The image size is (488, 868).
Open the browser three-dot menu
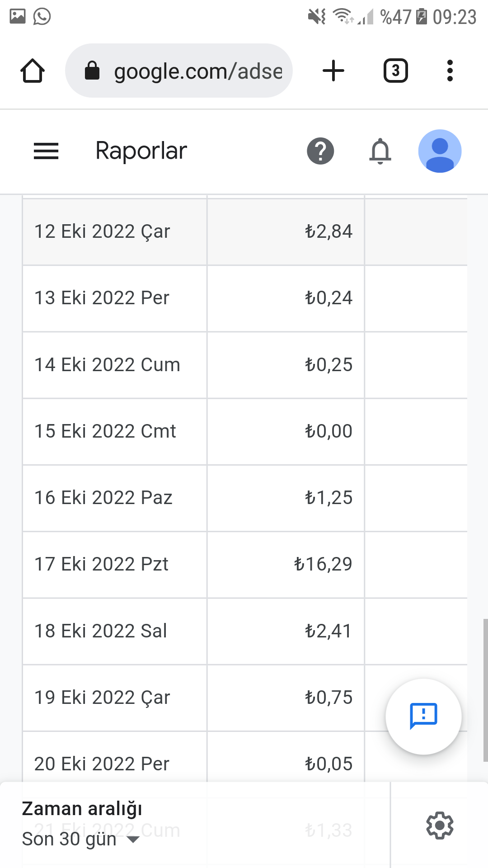pos(450,71)
